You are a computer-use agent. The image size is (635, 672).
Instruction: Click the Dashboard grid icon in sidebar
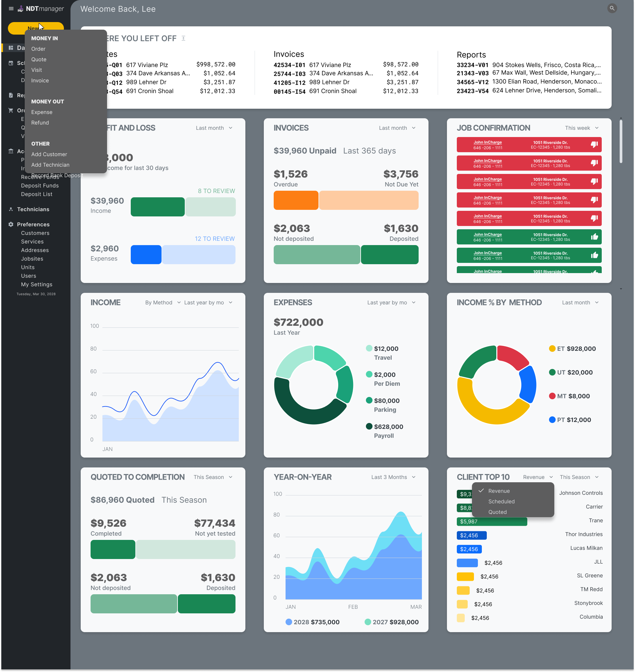point(11,48)
